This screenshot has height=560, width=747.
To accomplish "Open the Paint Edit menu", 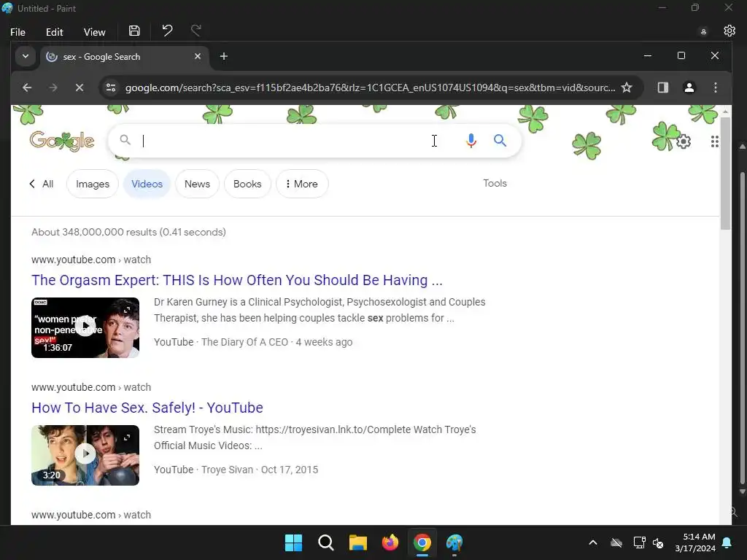I will [x=54, y=32].
